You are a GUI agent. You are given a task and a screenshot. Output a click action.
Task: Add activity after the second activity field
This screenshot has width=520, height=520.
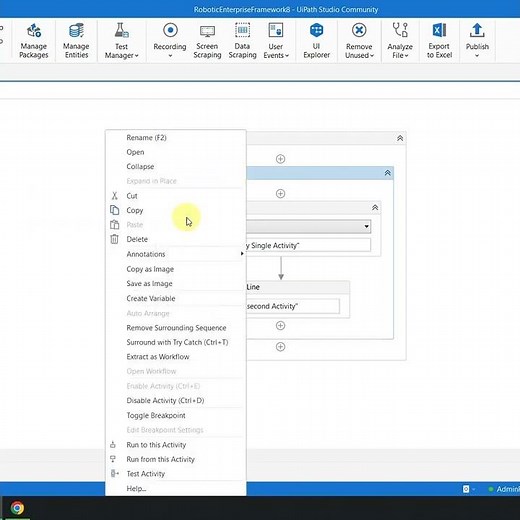tap(280, 325)
